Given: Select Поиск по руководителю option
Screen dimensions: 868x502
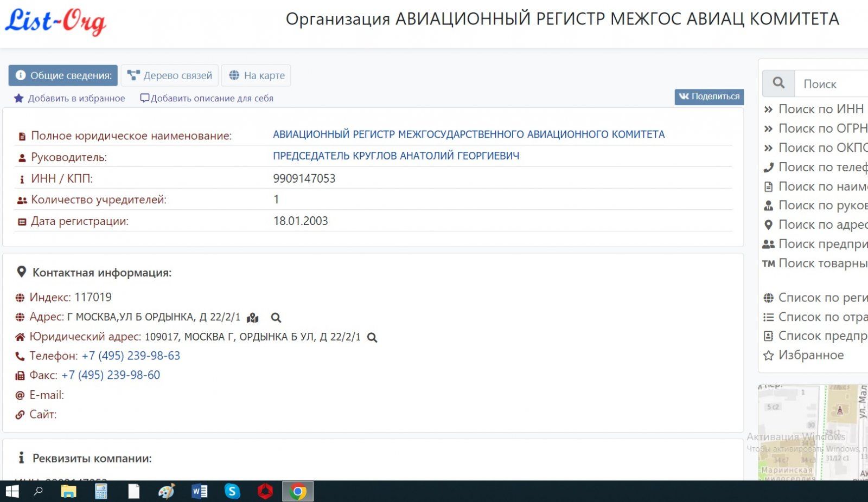Looking at the screenshot, I should tap(822, 205).
